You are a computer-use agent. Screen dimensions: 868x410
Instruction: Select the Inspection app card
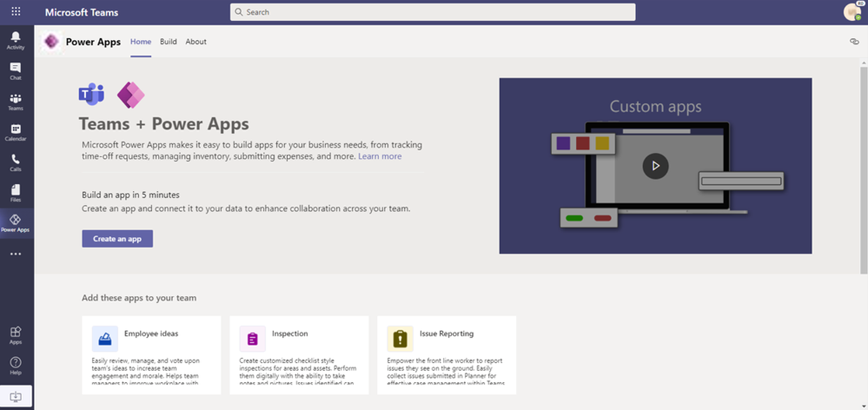tap(298, 355)
